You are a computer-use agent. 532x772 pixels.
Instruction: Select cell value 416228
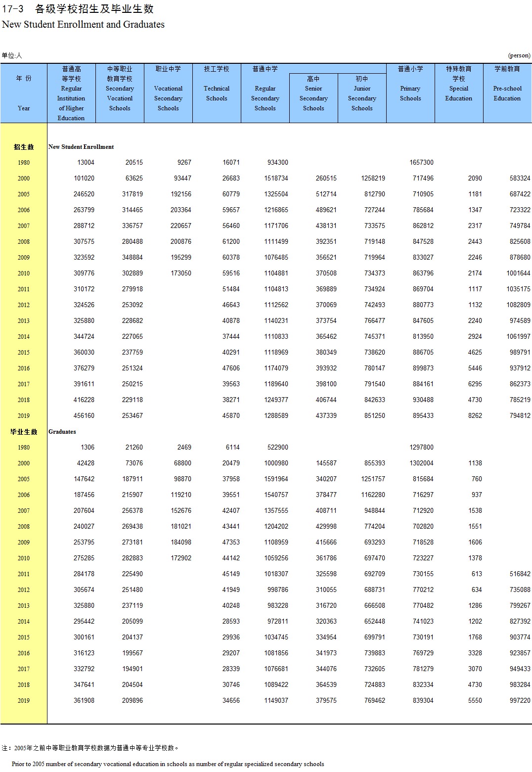tap(84, 400)
